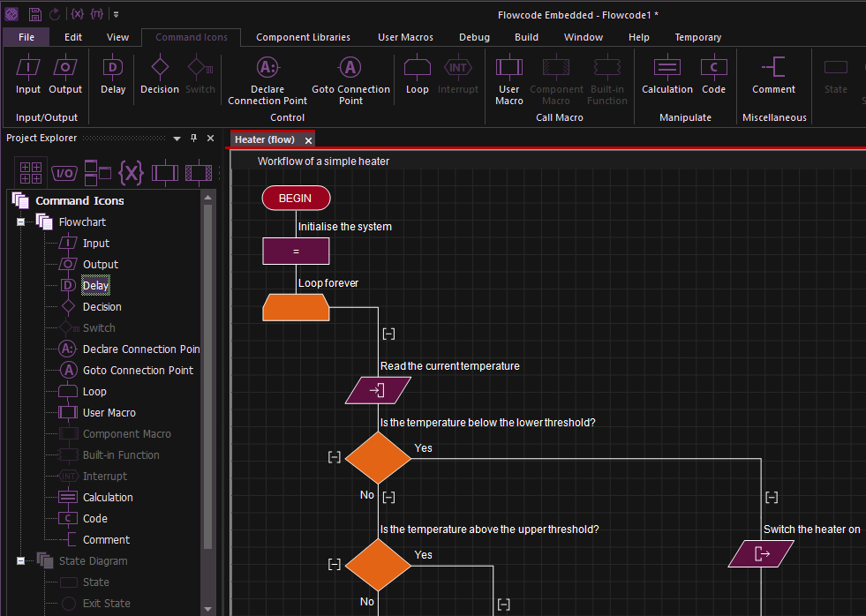Collapse the Flowchart tree node
Screen dimensions: 866x616
[x=21, y=222]
